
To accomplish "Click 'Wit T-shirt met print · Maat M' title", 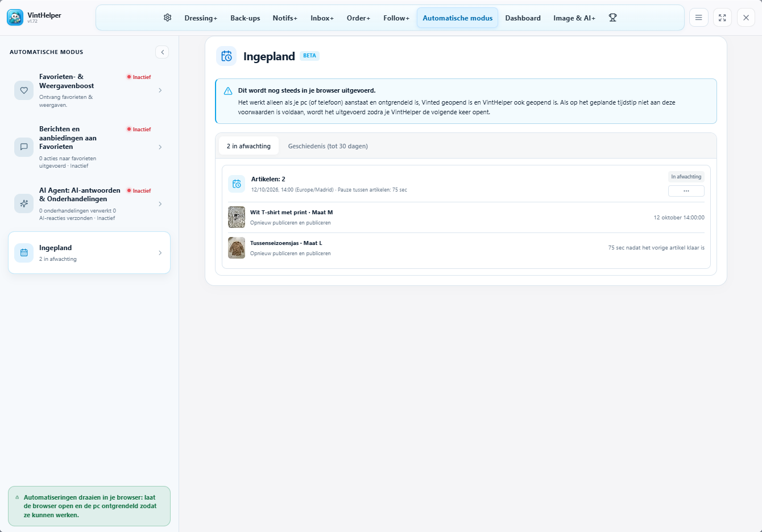I will [x=292, y=213].
